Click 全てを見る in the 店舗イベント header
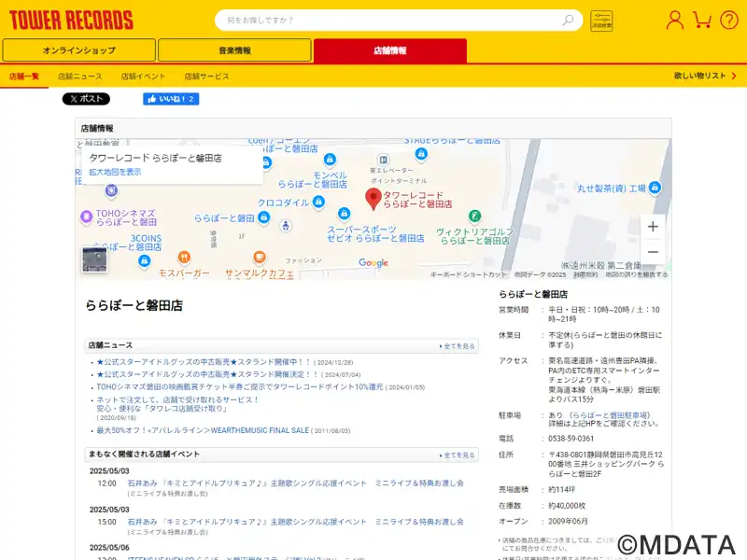The height and width of the screenshot is (560, 747). click(x=458, y=455)
